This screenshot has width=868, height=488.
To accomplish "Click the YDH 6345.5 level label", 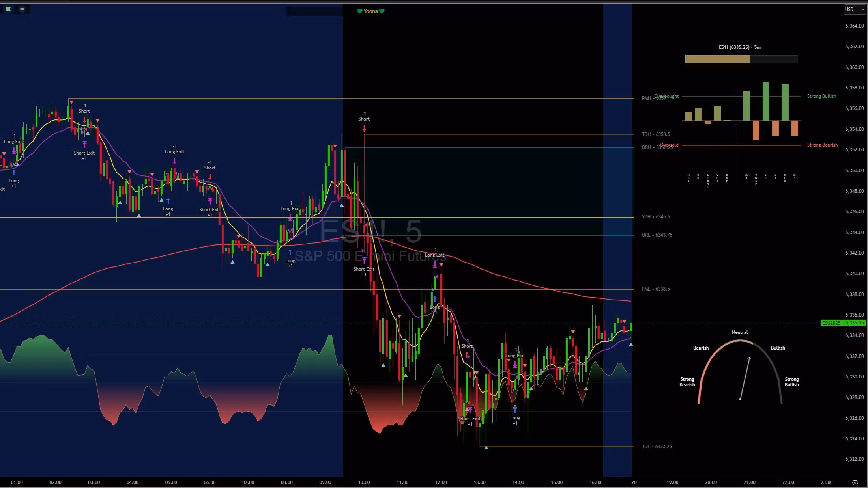I will pyautogui.click(x=655, y=217).
